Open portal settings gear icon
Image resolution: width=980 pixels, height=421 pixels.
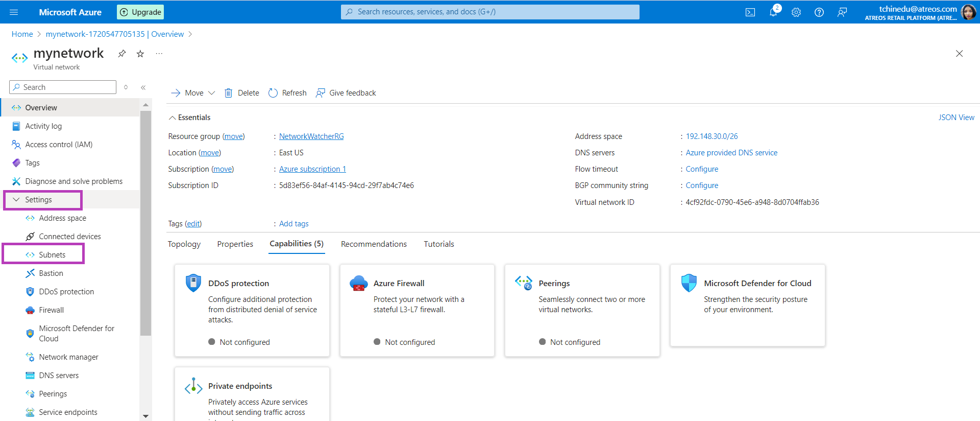click(x=796, y=12)
